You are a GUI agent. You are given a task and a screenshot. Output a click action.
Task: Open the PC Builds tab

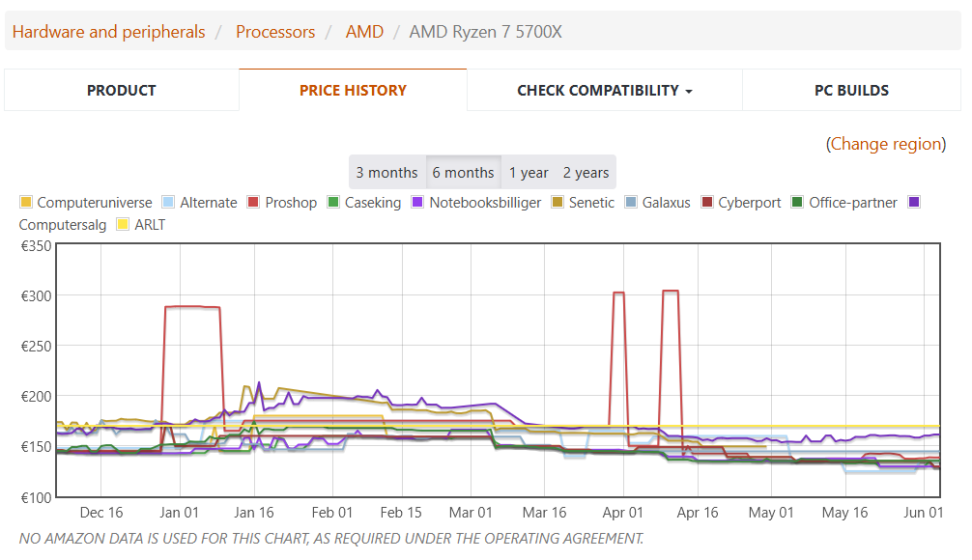click(852, 91)
